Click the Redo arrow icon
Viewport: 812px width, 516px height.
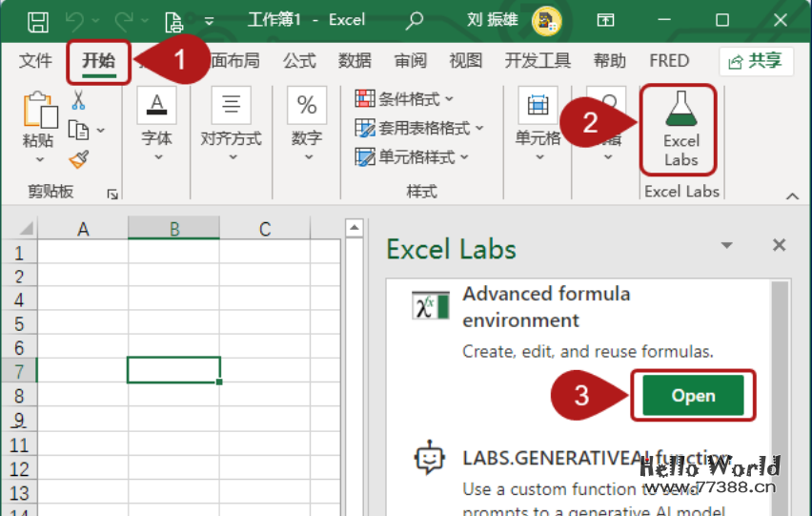[x=123, y=21]
